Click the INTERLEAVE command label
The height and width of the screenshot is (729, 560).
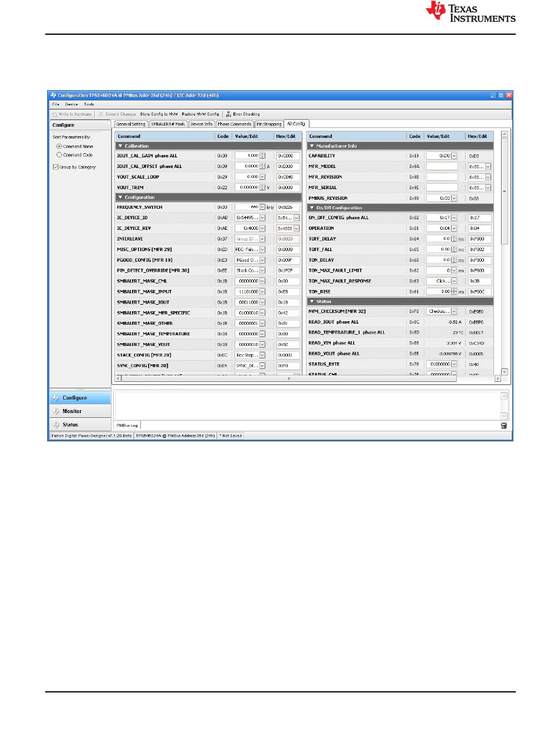[x=130, y=239]
